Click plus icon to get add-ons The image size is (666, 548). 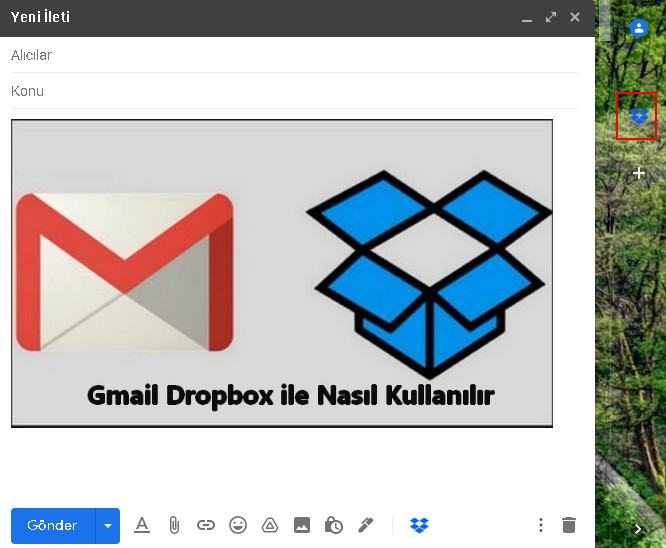pyautogui.click(x=639, y=173)
